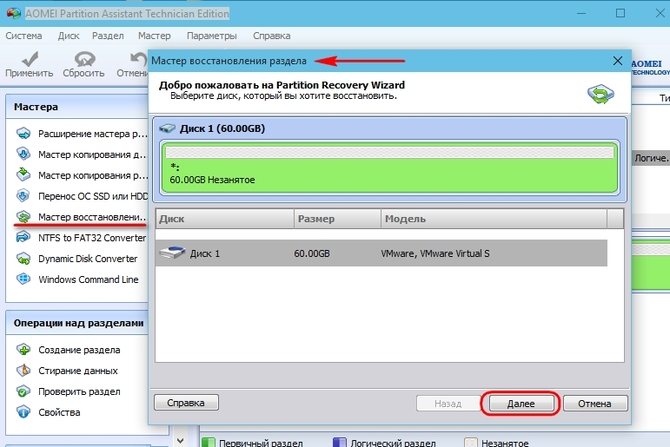
Task: Click the Check Partition (Проверить раздел) icon
Action: (x=24, y=391)
